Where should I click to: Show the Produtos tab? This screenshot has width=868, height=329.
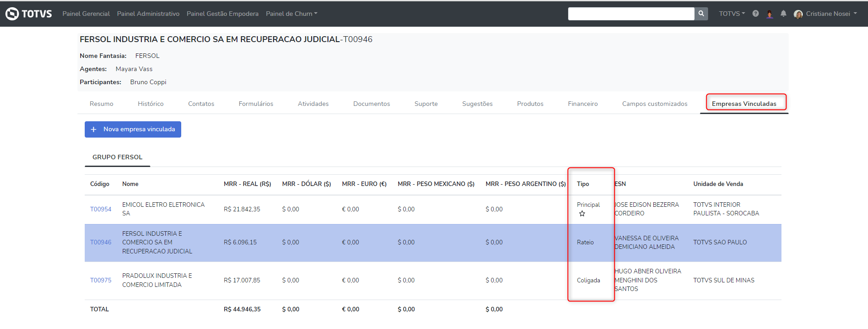pos(530,104)
